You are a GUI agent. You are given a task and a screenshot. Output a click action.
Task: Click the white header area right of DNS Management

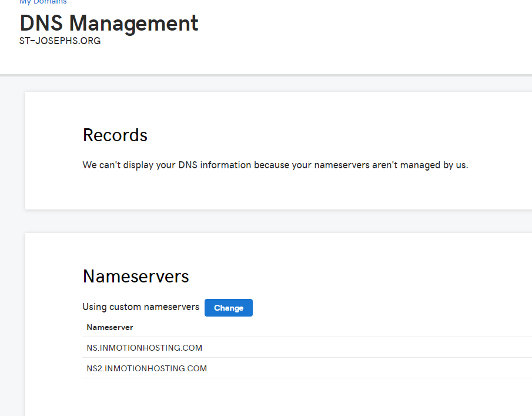pyautogui.click(x=364, y=29)
